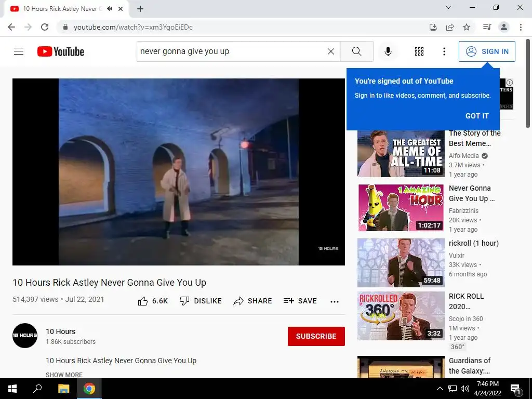This screenshot has height=399, width=532.
Task: Open YouTube settings three-dot menu
Action: (444, 51)
